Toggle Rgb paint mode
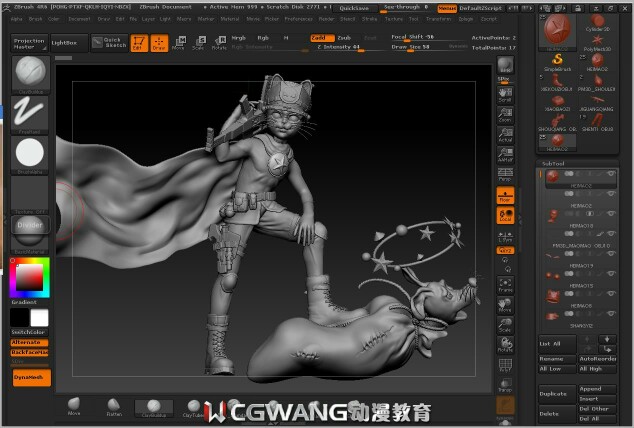 [x=263, y=38]
